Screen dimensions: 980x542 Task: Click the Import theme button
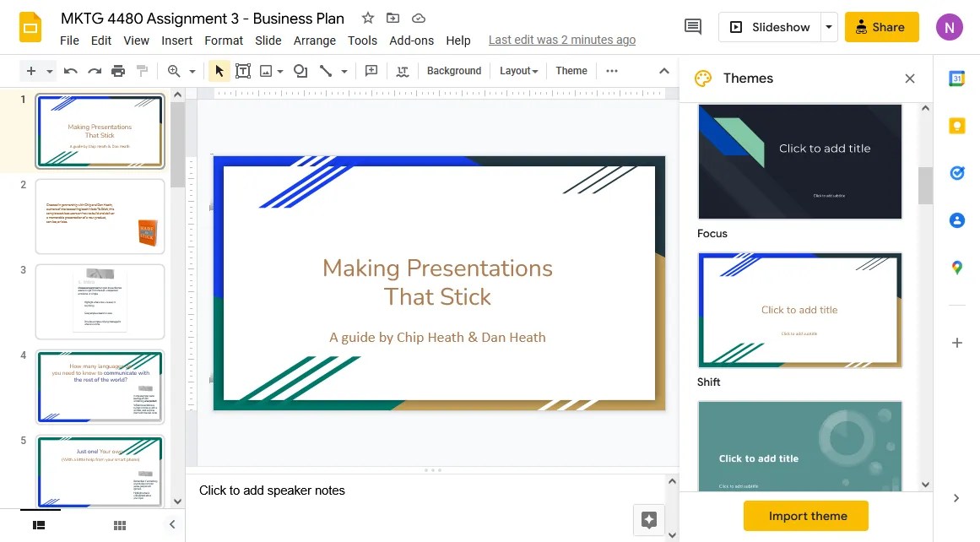(805, 516)
